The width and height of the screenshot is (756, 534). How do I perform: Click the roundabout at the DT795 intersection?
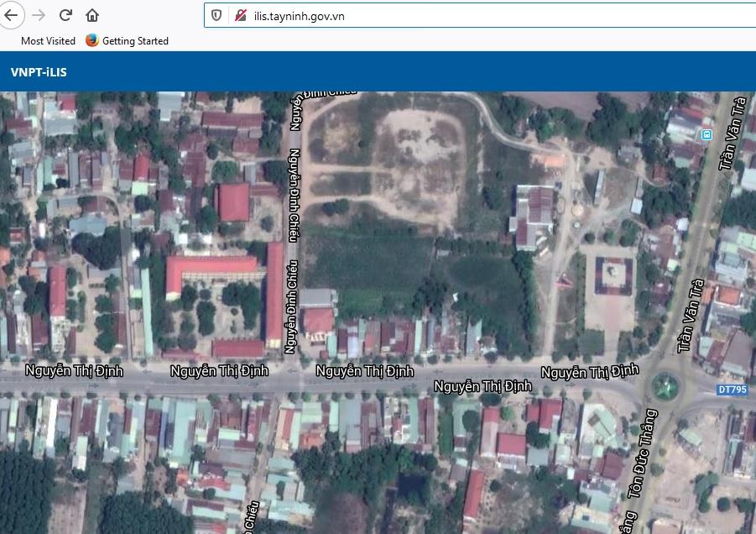coord(667,386)
